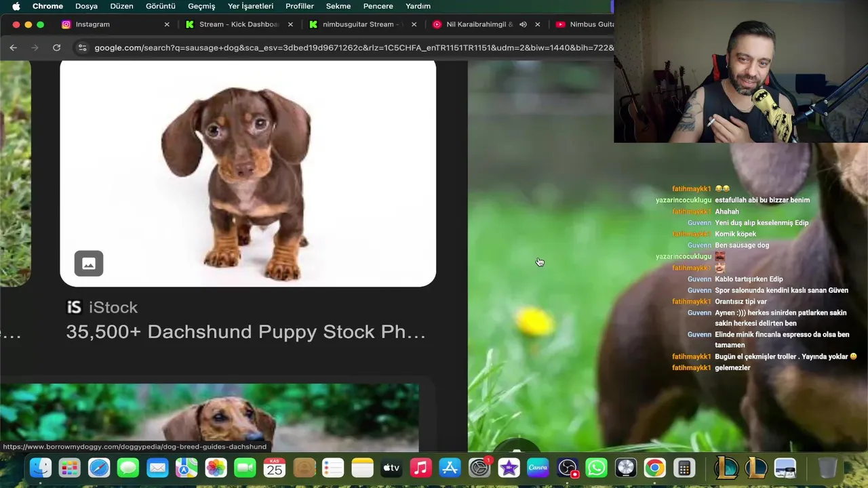
Task: Go back to the previous page
Action: pos(14,47)
